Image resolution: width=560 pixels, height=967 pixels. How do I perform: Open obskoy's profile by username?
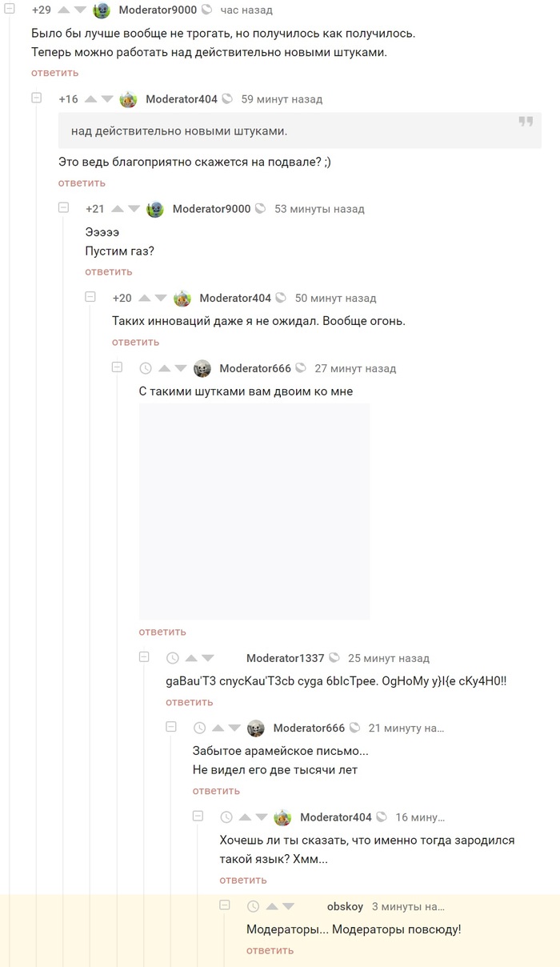(345, 906)
